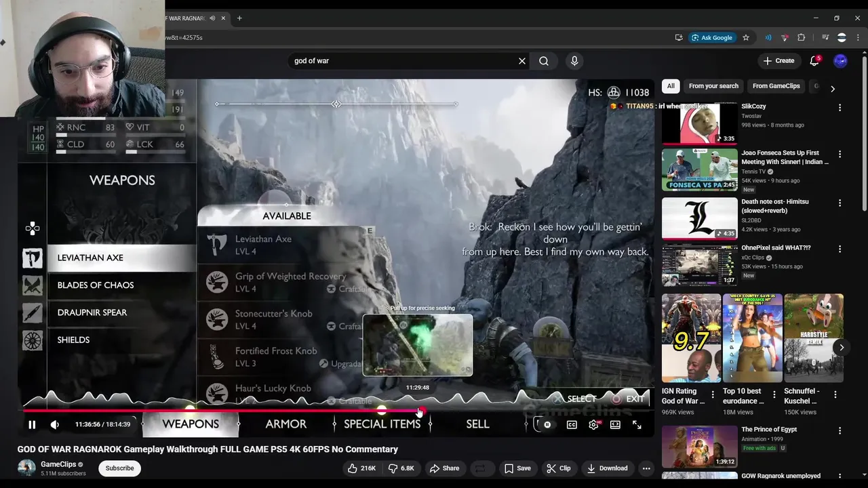Open the GameClips channel name link
The image size is (868, 488).
[58, 464]
